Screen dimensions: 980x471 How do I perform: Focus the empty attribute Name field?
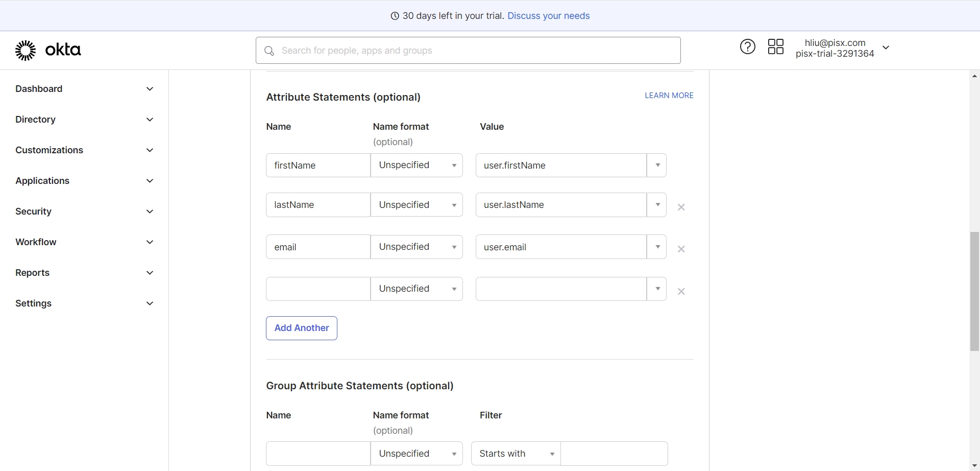click(x=318, y=289)
